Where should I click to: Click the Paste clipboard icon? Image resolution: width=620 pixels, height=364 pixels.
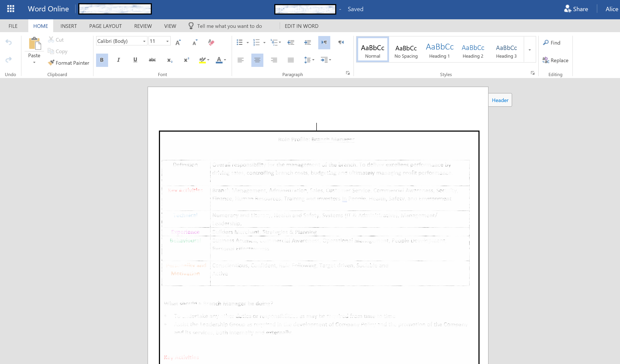(35, 44)
